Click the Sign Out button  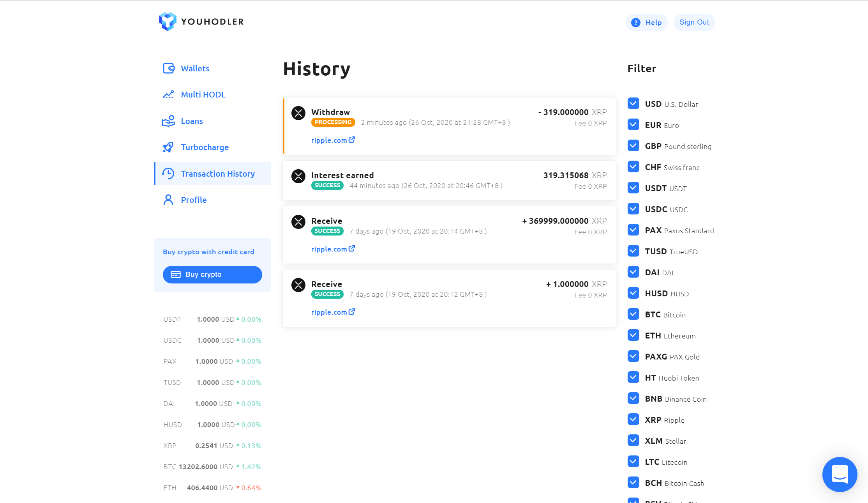[694, 22]
